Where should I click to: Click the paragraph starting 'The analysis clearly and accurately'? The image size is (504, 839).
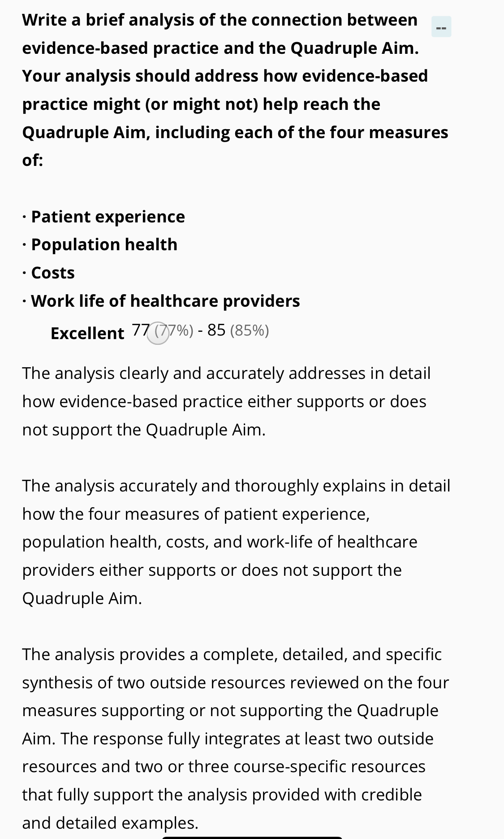coord(226,401)
